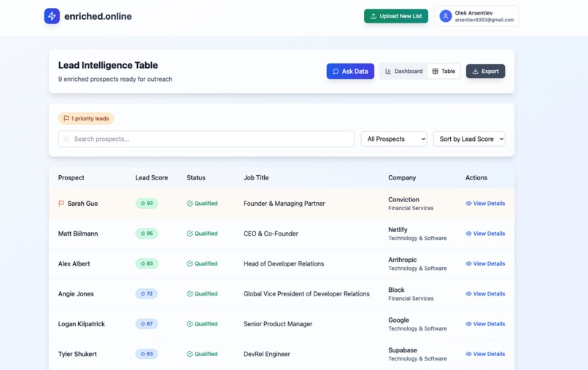Click the flag icon next to Sarah Guo
This screenshot has height=370, width=588.
coord(61,204)
